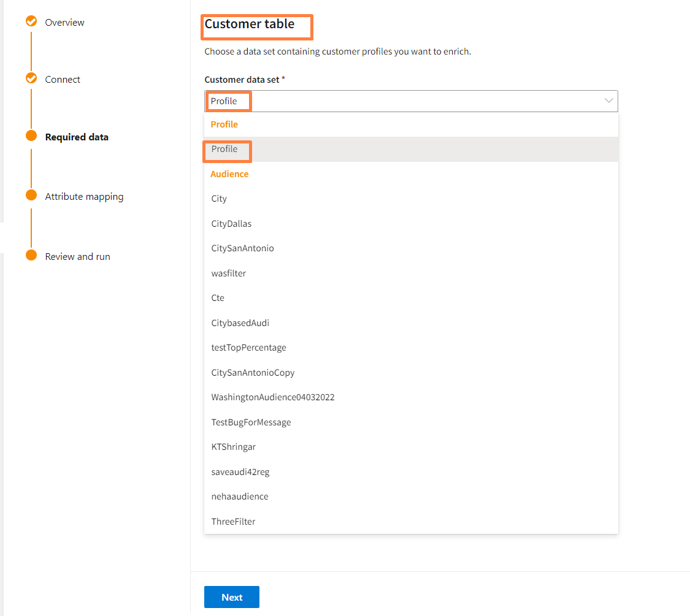Select the wasfilter audience option
The height and width of the screenshot is (616, 690).
(x=228, y=273)
